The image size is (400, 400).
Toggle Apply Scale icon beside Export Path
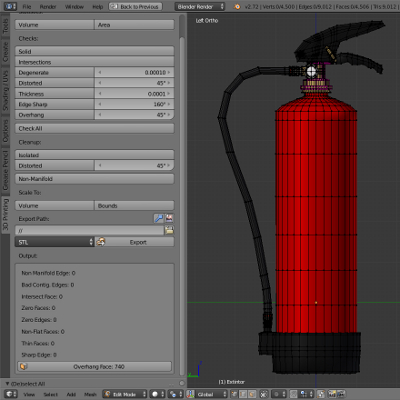(158, 218)
